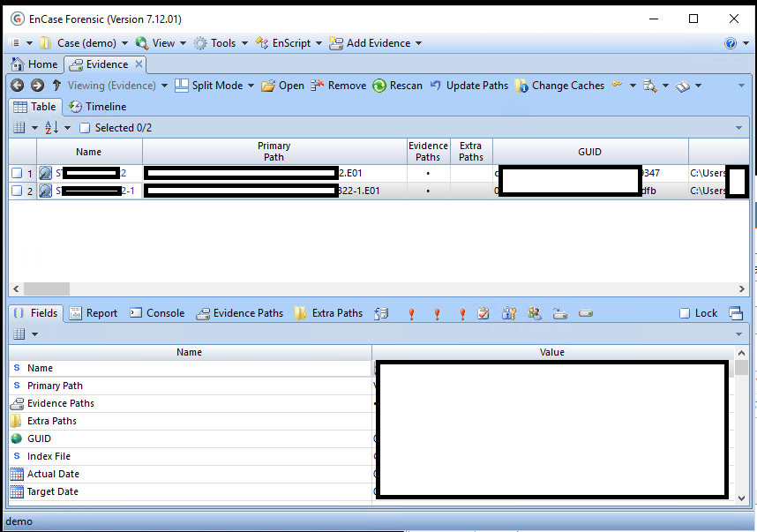This screenshot has width=757, height=532.
Task: Click the forward navigation arrow icon
Action: [37, 86]
